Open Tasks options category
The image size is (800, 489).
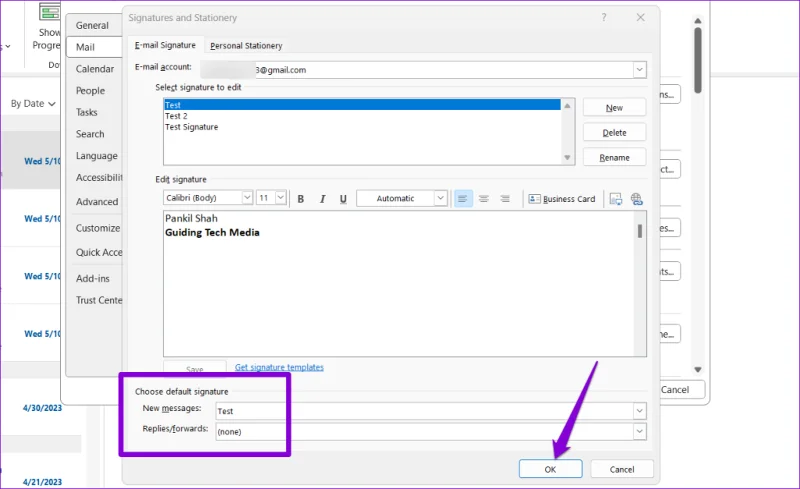[87, 112]
